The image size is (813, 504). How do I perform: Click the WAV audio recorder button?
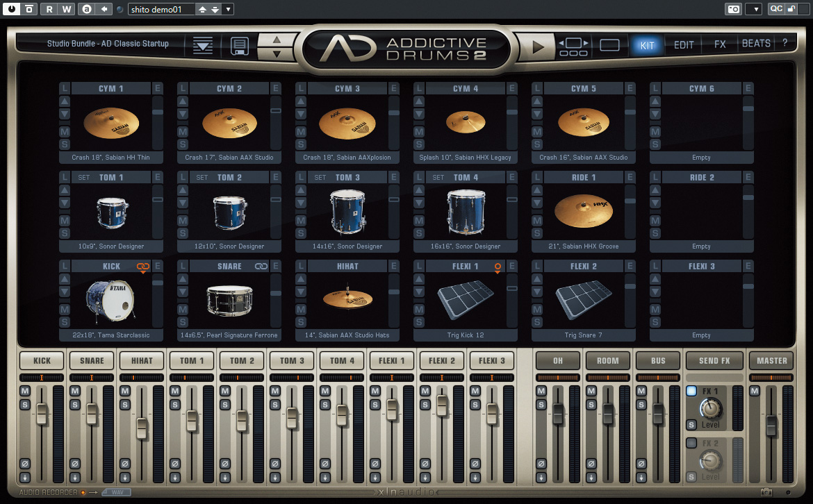click(x=117, y=492)
